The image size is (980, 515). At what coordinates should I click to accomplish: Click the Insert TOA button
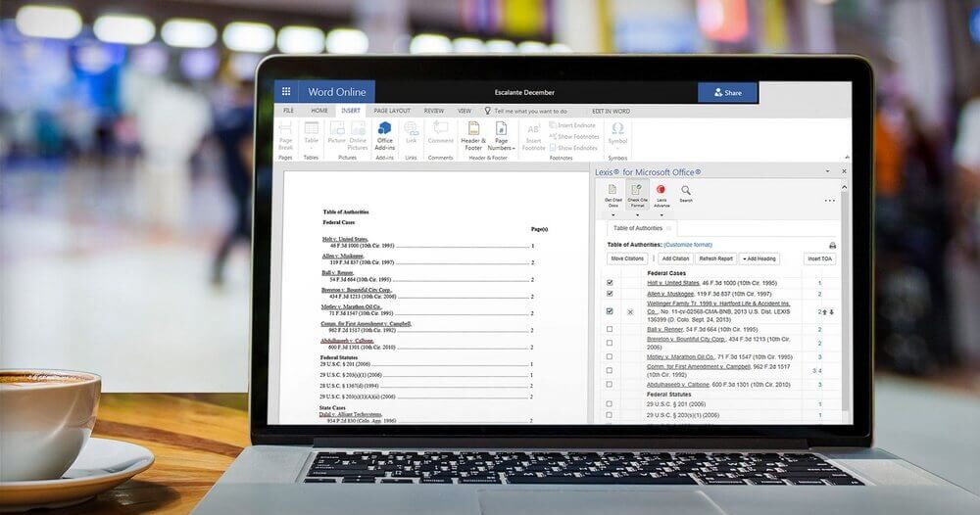pos(819,258)
